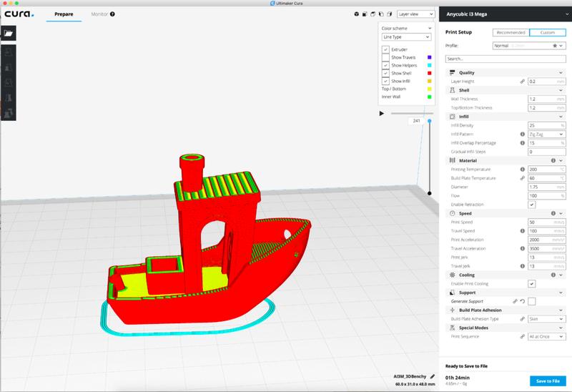Click the Save to File button
The image size is (572, 392).
click(547, 380)
